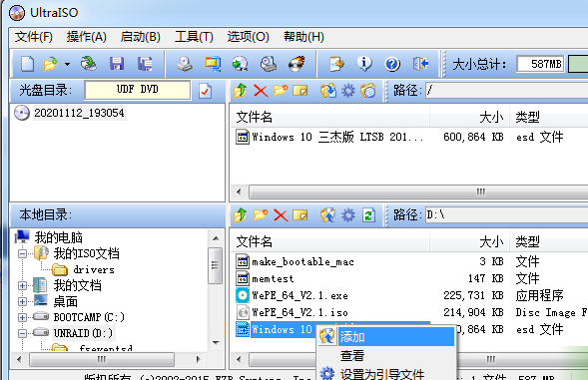Expand the BOOTCAMP (C:) tree node
588x380 pixels.
click(22, 317)
